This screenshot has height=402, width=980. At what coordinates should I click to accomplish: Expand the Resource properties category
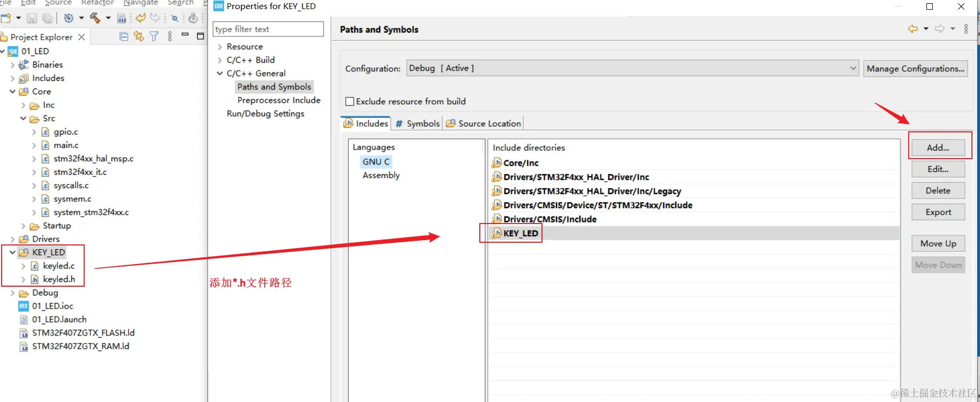(x=220, y=47)
